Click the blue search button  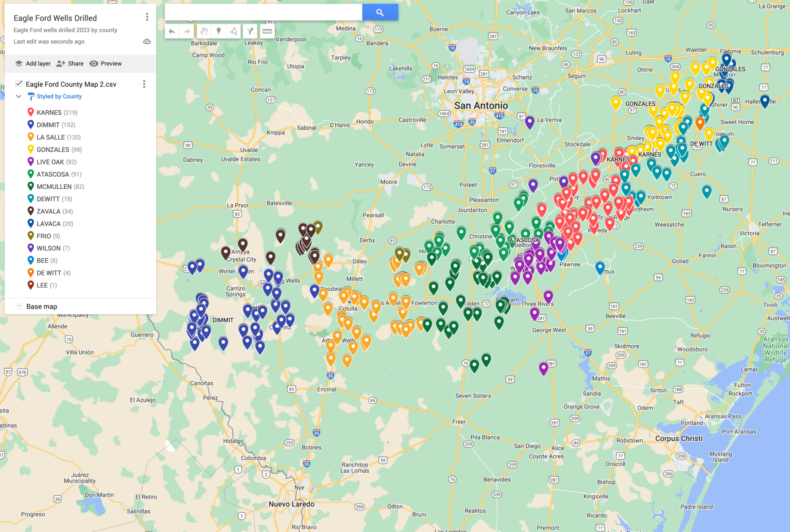click(380, 12)
